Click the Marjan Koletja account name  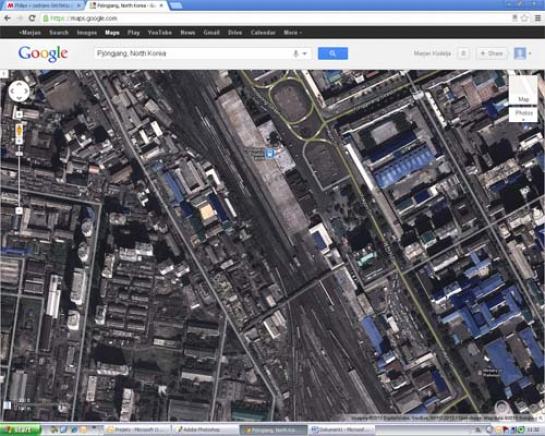pos(432,54)
